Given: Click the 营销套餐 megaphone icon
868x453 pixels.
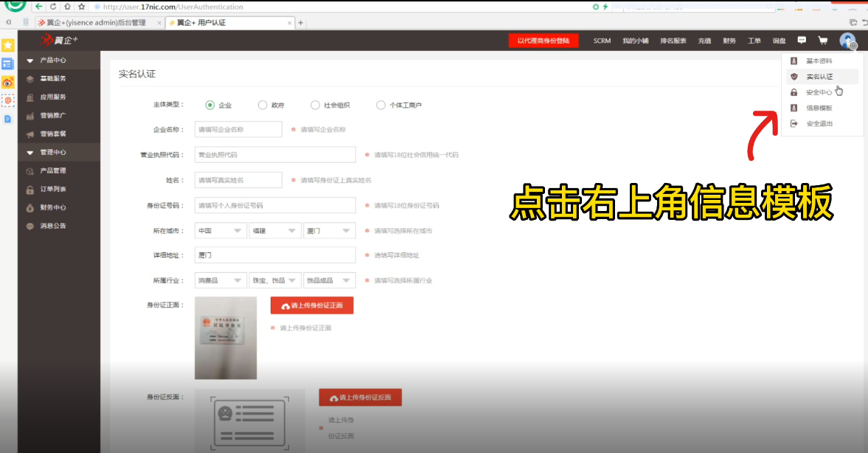Looking at the screenshot, I should tap(30, 134).
